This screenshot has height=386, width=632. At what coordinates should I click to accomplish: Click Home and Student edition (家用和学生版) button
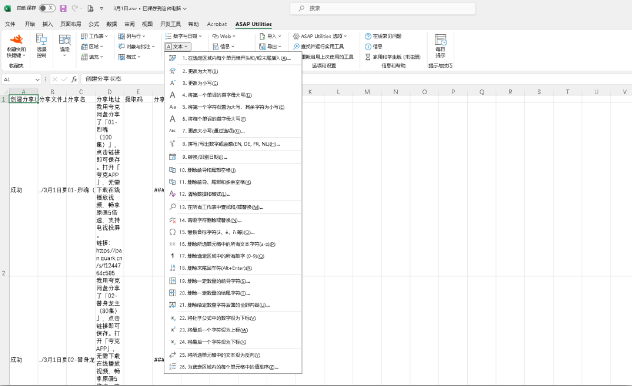(x=393, y=57)
